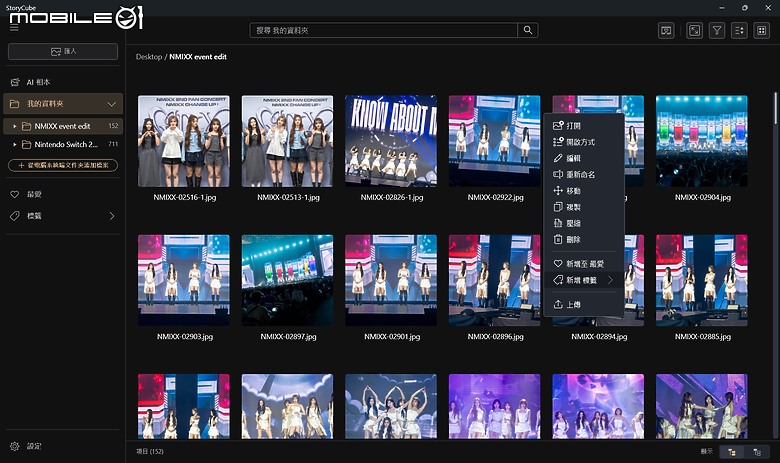Image resolution: width=780 pixels, height=463 pixels.
Task: Select thumbnail NMIXX-02885.jpg
Action: tap(702, 280)
